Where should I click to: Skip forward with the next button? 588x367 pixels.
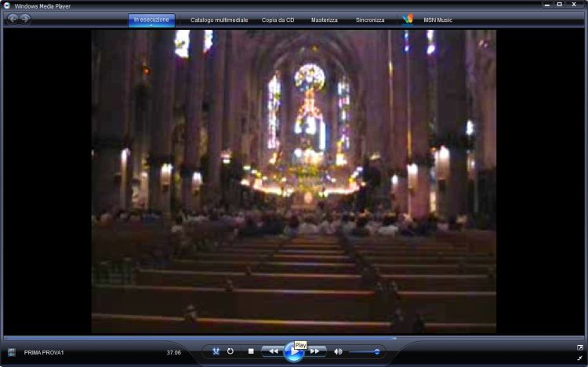click(315, 351)
